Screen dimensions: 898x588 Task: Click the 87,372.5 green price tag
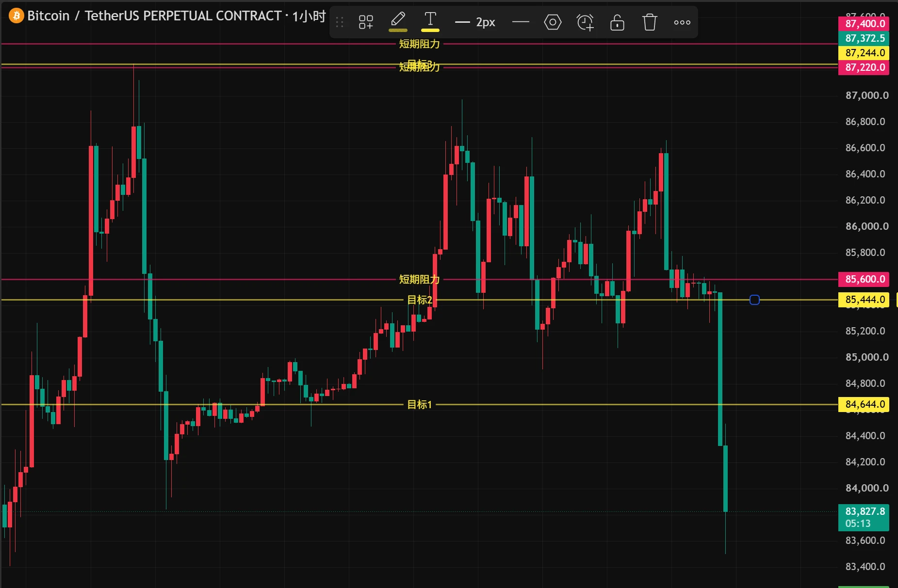tap(864, 38)
